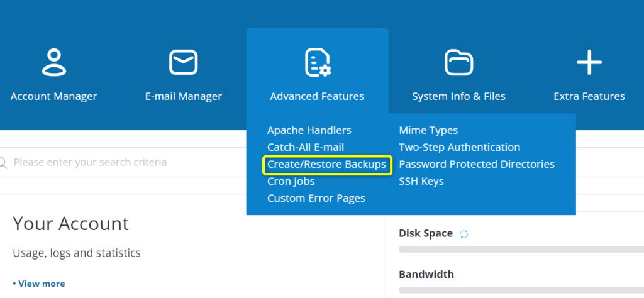Choose Create/Restore Backups option
This screenshot has height=298, width=644.
click(x=326, y=164)
